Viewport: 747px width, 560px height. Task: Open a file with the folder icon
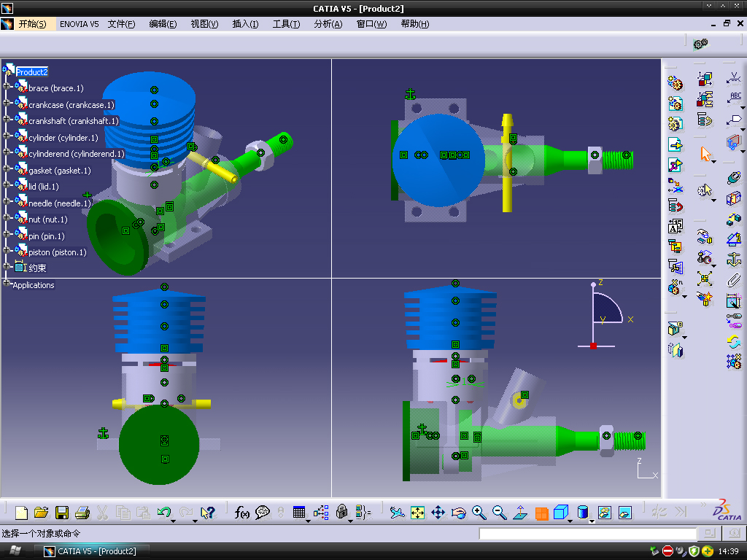point(42,513)
